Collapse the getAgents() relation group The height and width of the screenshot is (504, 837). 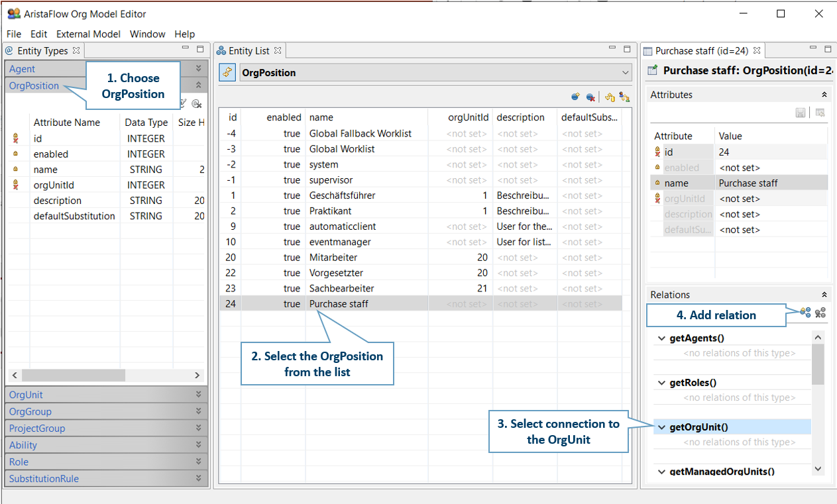[x=661, y=338]
